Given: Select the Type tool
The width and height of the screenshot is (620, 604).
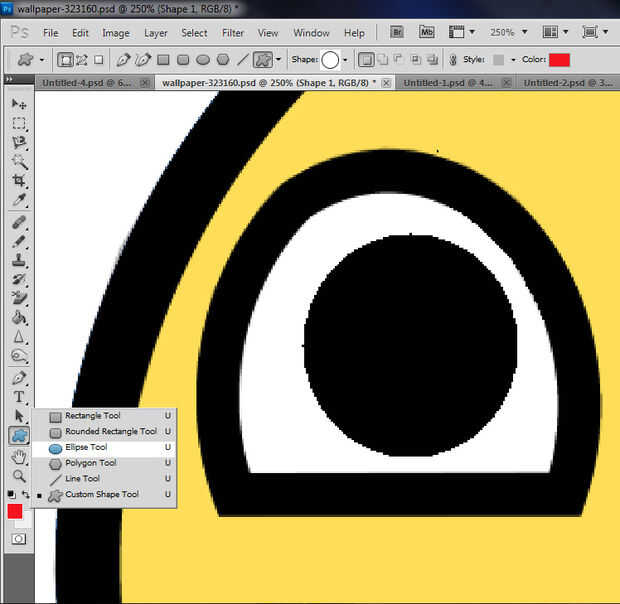Looking at the screenshot, I should coord(19,397).
